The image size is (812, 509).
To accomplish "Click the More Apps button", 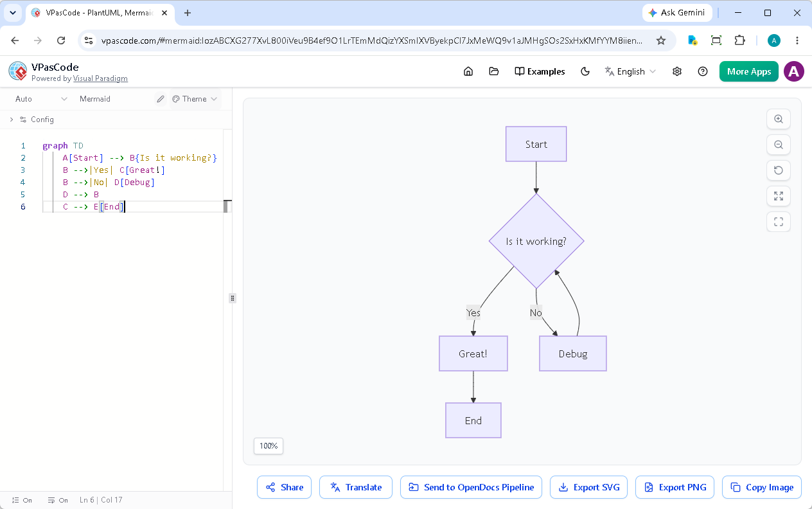I will tap(749, 71).
